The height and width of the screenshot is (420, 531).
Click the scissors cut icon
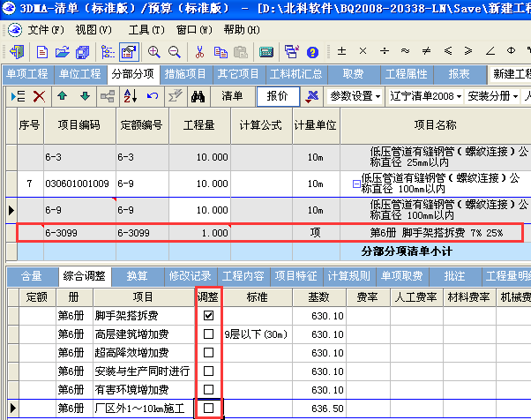tap(200, 51)
